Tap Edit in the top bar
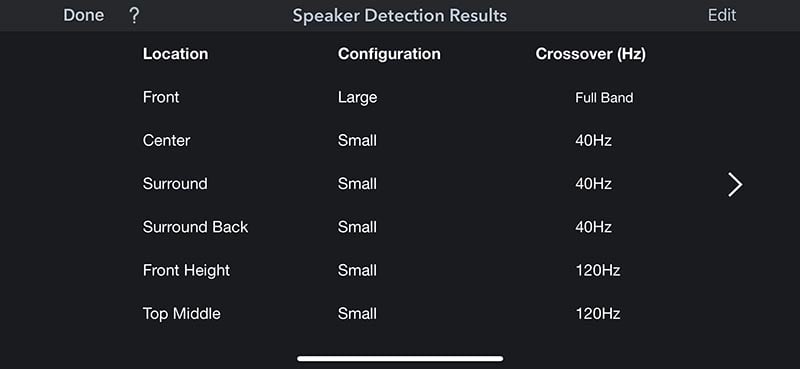 pyautogui.click(x=722, y=15)
